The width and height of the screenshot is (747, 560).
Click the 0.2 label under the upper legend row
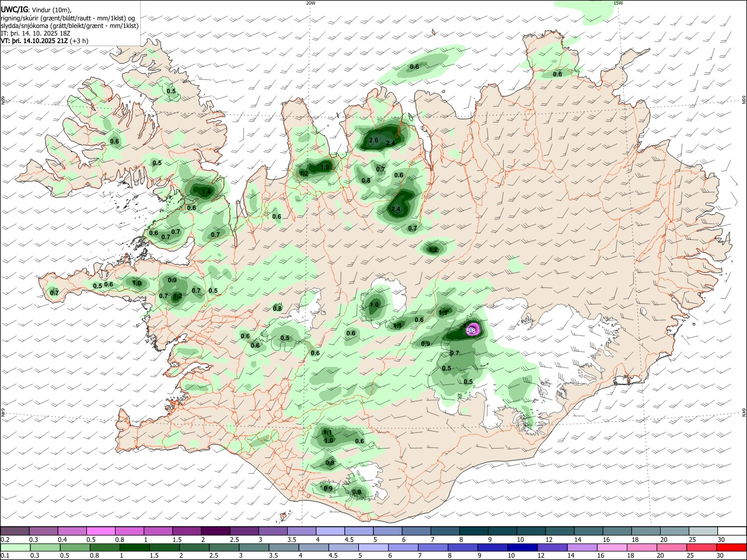click(5, 539)
